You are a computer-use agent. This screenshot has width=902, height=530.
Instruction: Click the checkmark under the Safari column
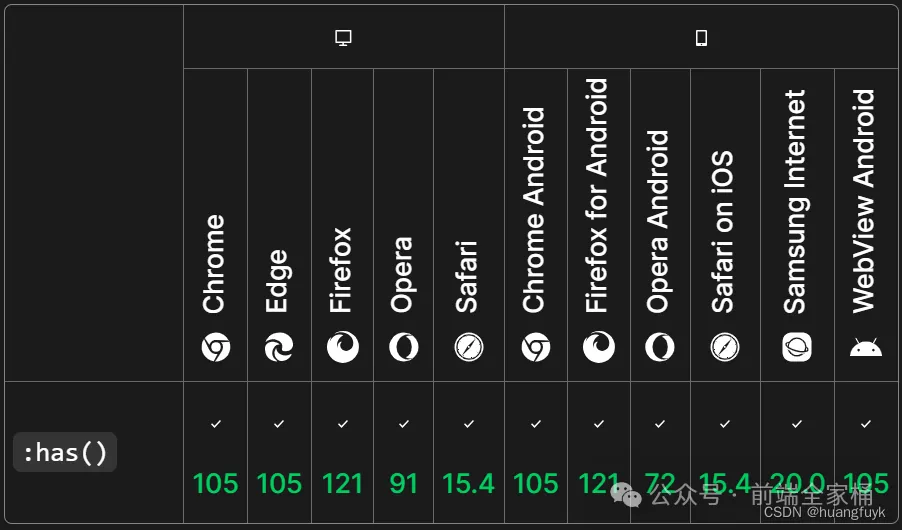(468, 424)
